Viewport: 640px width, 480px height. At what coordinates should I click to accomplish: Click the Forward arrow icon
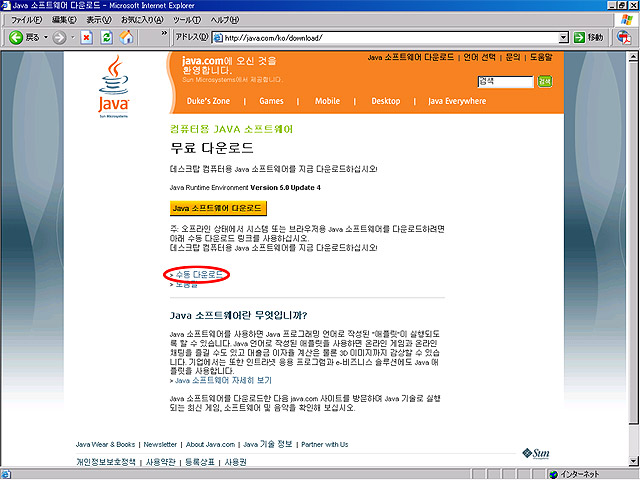coord(60,38)
